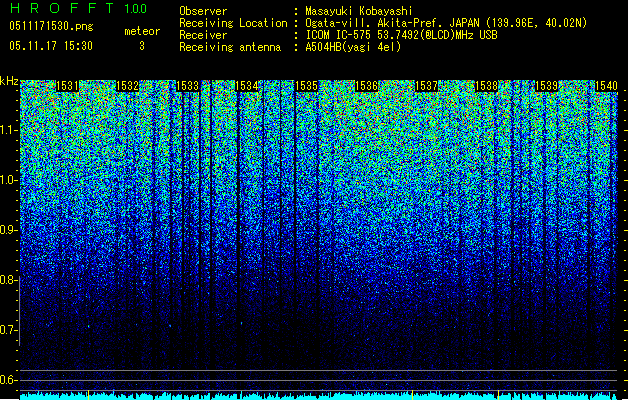The height and width of the screenshot is (400, 629).
Task: Click the HROFFT program title text
Action: point(62,8)
